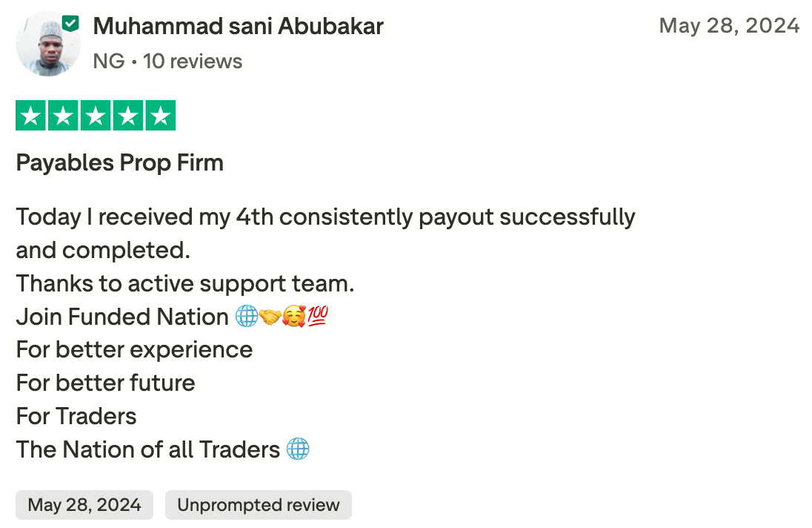The width and height of the screenshot is (812, 528).
Task: Click the 'May 28, 2024' gray chip
Action: [x=84, y=505]
